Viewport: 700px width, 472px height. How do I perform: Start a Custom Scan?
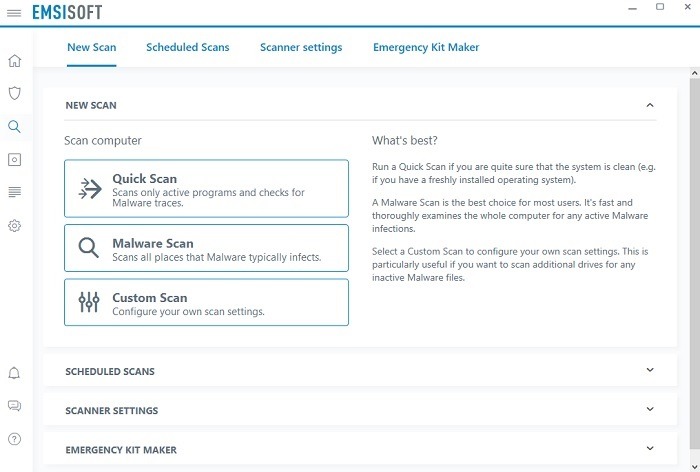coord(206,302)
